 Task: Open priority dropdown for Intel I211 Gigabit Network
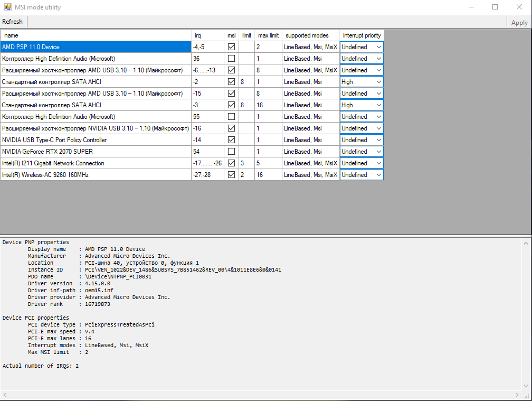362,163
